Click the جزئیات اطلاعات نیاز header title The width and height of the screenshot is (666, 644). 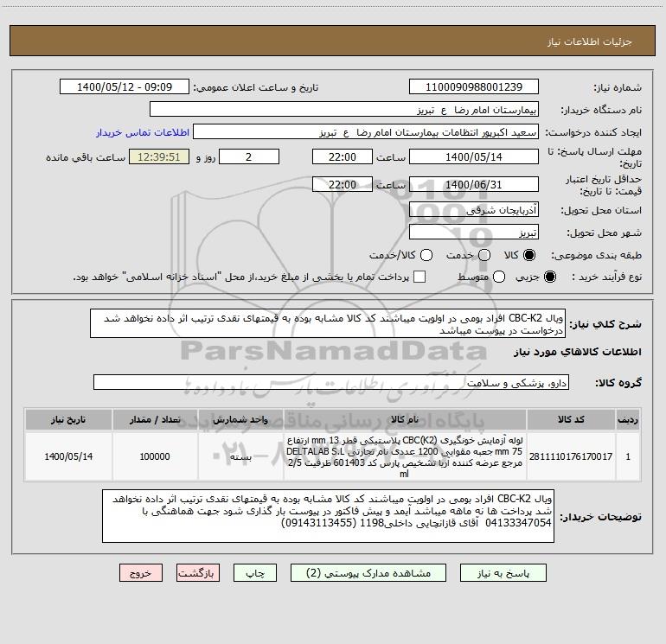(x=589, y=41)
